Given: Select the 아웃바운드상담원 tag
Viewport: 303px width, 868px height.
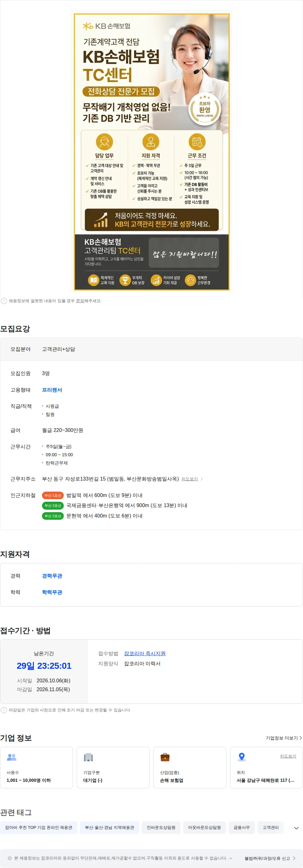Looking at the screenshot, I should click(x=204, y=828).
